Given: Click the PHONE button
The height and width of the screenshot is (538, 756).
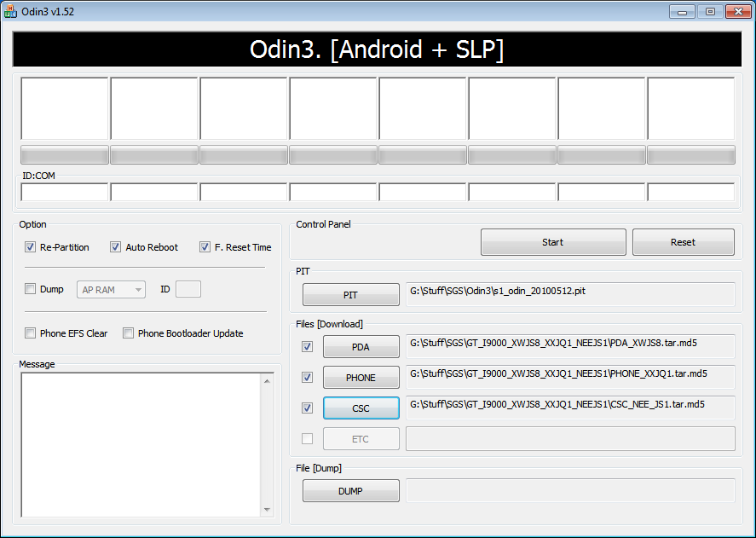Looking at the screenshot, I should point(361,378).
